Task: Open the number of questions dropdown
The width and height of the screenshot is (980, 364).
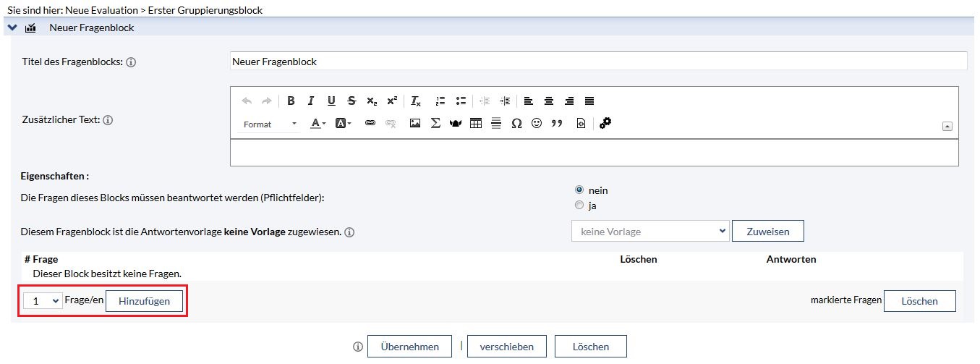Action: coord(43,301)
